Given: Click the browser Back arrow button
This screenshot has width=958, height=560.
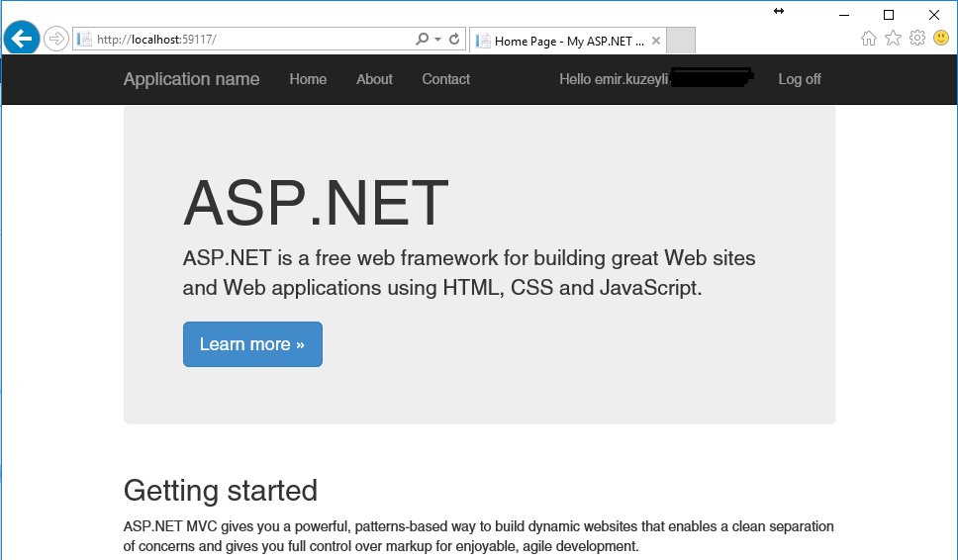Looking at the screenshot, I should (22, 39).
